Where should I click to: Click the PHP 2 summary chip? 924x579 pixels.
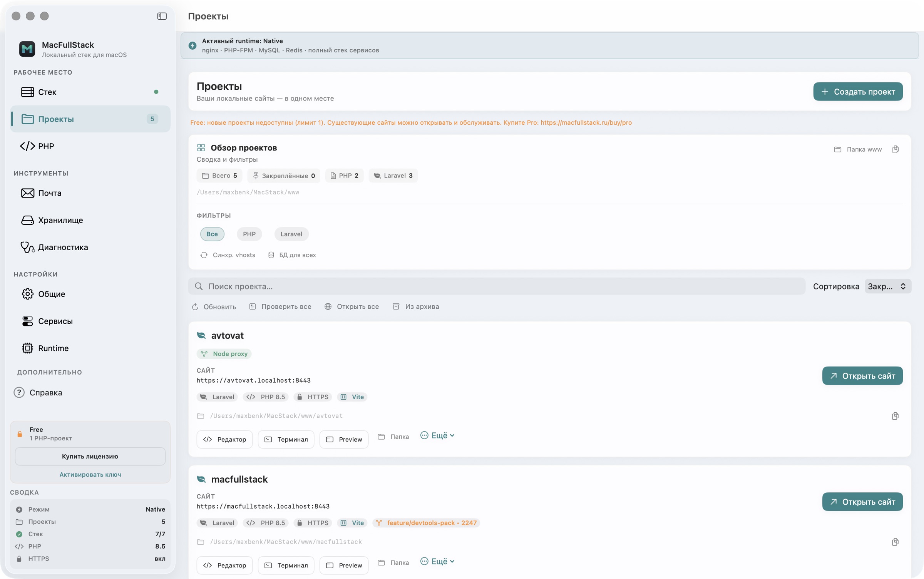[x=344, y=176]
